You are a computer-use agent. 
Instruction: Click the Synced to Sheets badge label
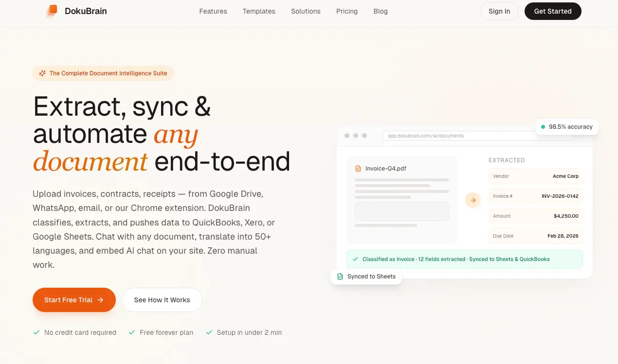[x=371, y=277]
